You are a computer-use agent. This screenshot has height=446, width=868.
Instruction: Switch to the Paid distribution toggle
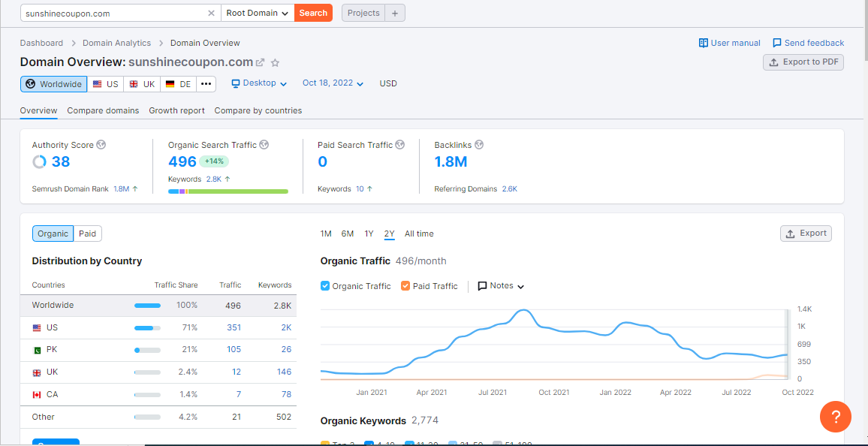click(88, 234)
